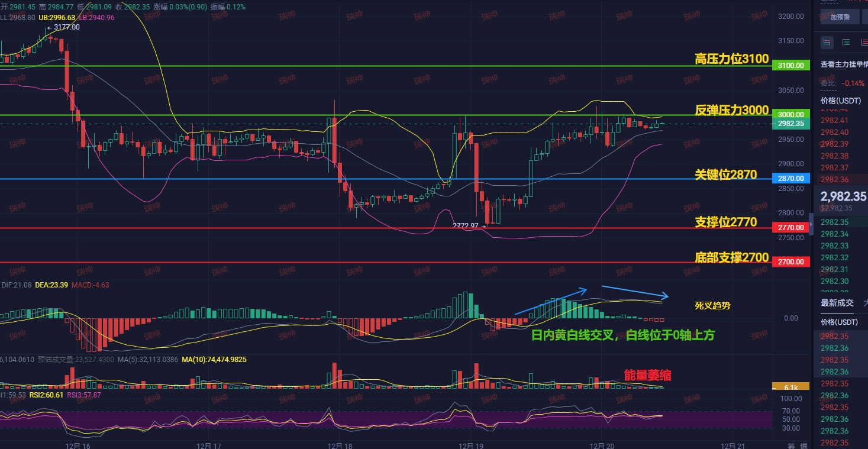Click the MACD indicator legend label
868x449 pixels.
90,285
